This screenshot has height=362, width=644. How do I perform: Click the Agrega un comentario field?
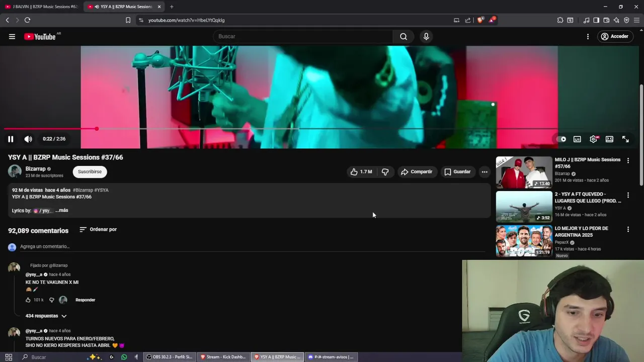click(252, 246)
